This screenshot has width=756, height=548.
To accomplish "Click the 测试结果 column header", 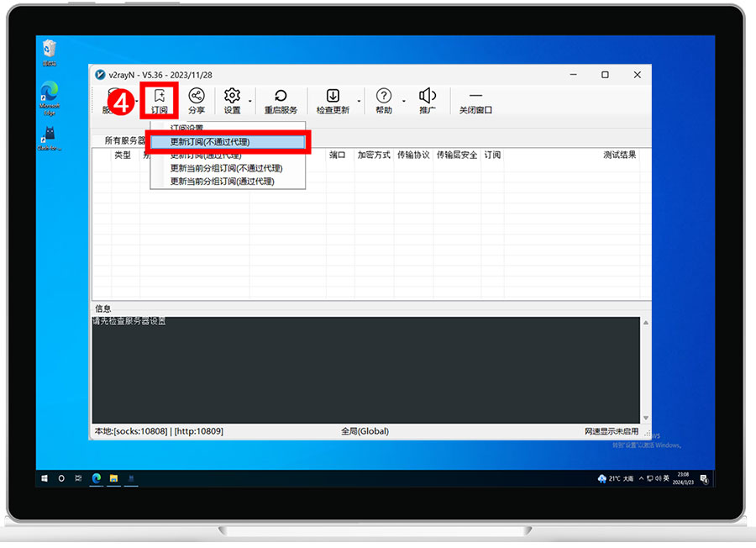I will tap(619, 155).
